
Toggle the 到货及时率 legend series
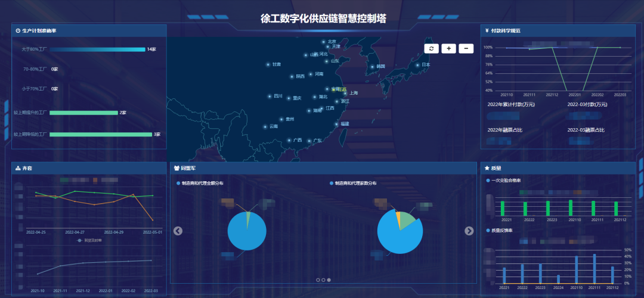(89, 241)
